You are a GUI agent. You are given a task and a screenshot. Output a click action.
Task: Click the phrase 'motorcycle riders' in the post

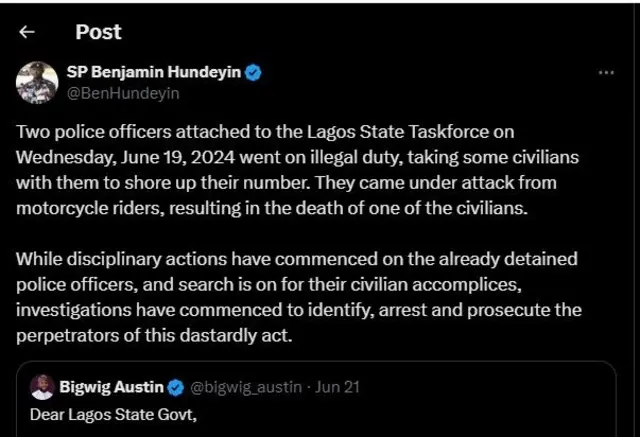click(82, 209)
